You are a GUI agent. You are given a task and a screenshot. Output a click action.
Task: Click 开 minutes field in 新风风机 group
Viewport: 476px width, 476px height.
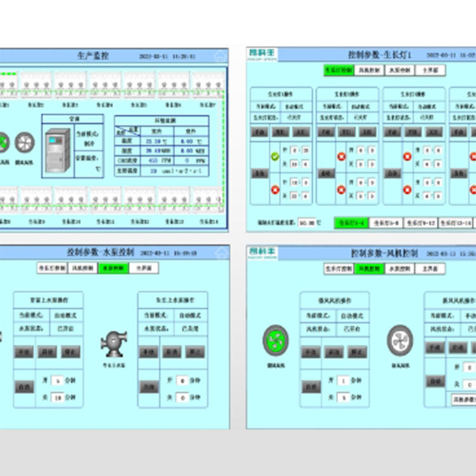click(x=469, y=367)
